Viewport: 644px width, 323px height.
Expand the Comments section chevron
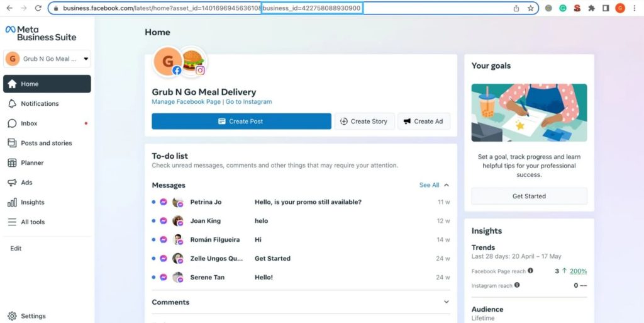point(447,302)
